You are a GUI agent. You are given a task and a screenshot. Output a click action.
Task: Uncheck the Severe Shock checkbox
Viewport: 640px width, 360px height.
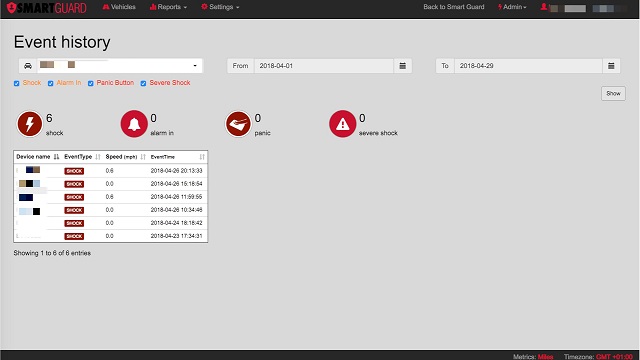point(143,83)
